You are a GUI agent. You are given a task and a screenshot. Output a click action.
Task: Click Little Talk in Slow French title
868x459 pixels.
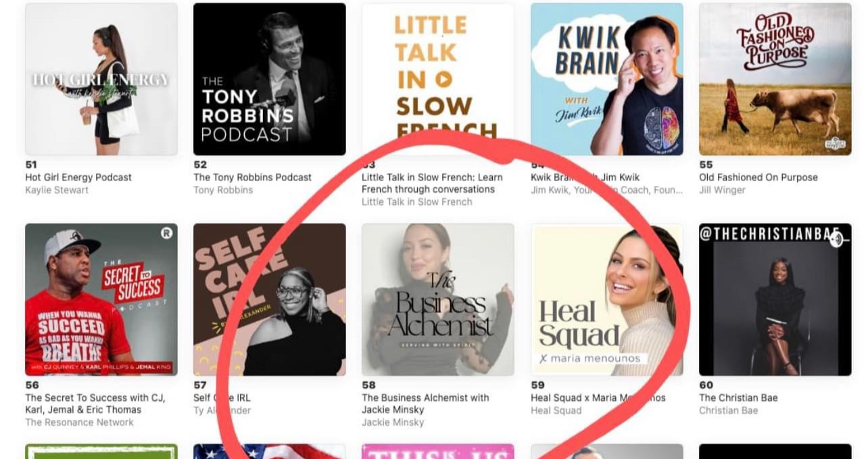click(433, 183)
